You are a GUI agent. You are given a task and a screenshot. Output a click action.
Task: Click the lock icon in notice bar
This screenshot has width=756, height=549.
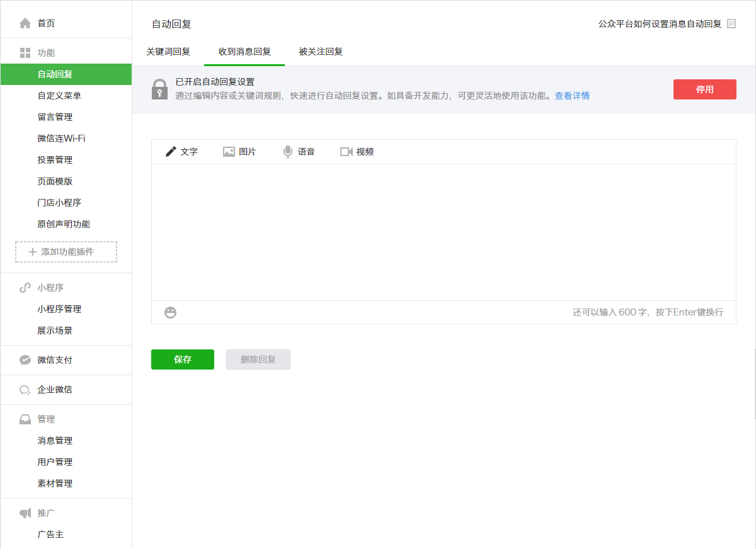[x=160, y=89]
